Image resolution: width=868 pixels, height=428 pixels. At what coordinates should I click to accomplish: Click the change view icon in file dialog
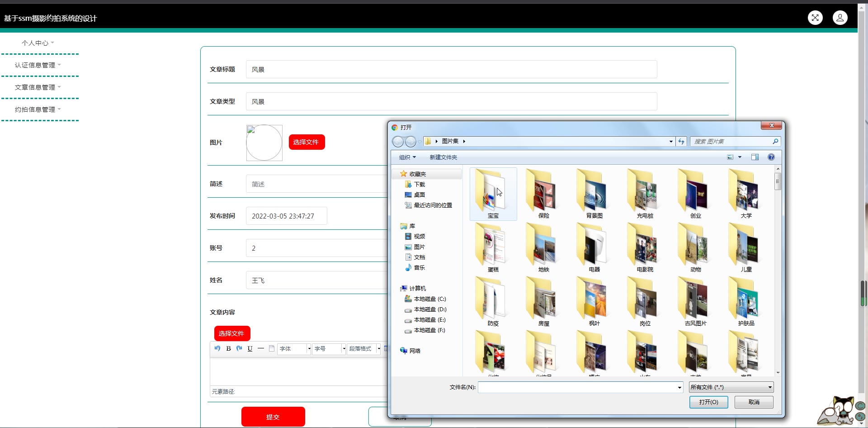coord(730,157)
